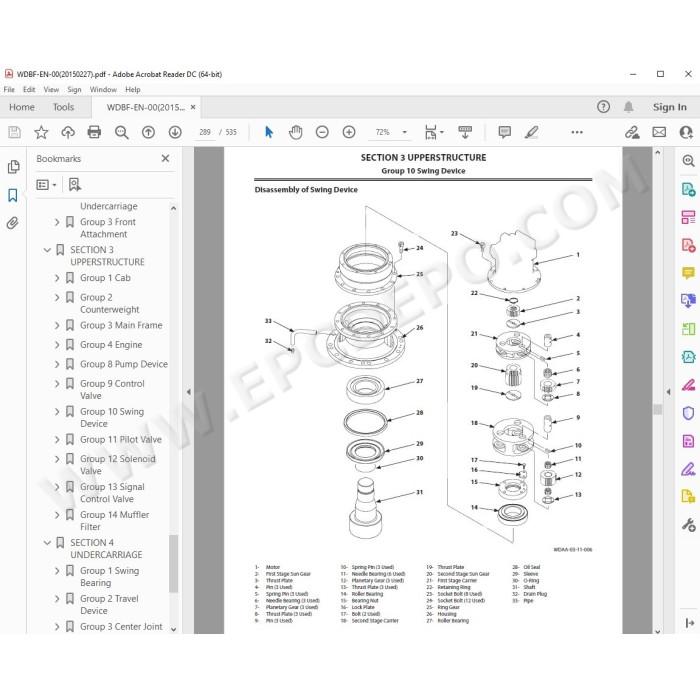Select the Hand pan tool
This screenshot has height=700, width=700.
tap(296, 132)
